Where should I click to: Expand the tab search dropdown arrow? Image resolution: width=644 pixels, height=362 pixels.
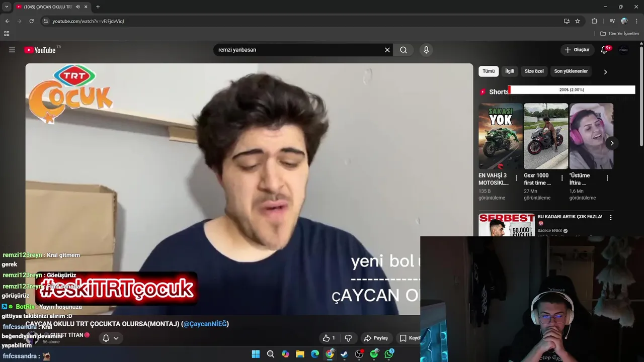(7, 7)
